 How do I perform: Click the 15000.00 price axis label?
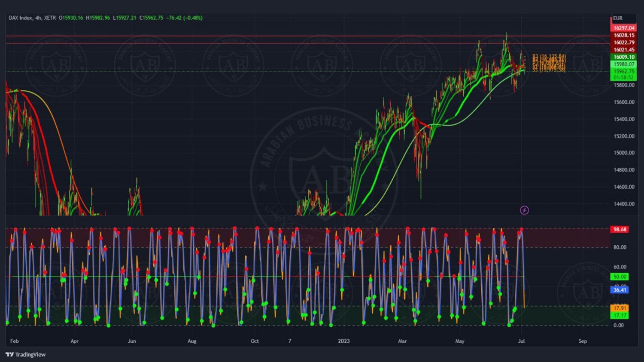(x=624, y=153)
